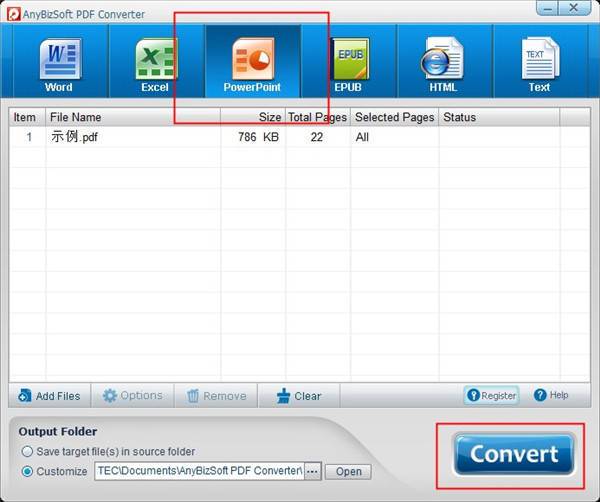The width and height of the screenshot is (600, 502).
Task: Select the Customize output folder option
Action: click(x=54, y=471)
